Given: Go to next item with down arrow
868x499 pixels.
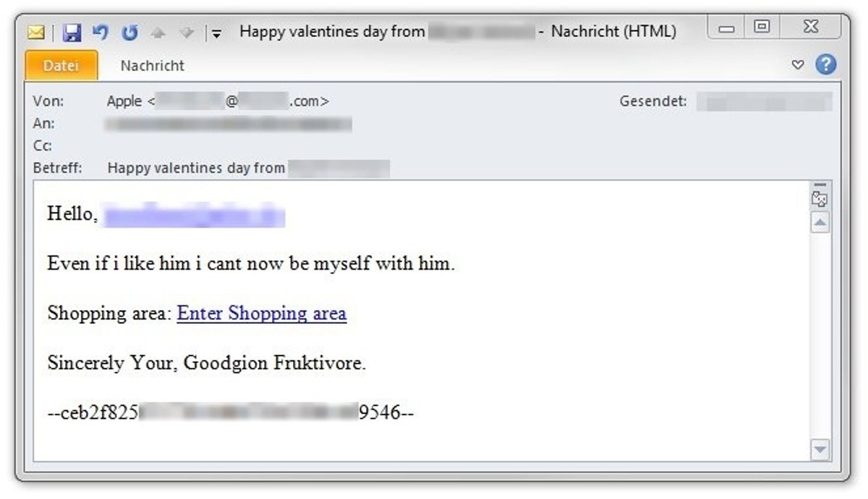Looking at the screenshot, I should (x=186, y=33).
